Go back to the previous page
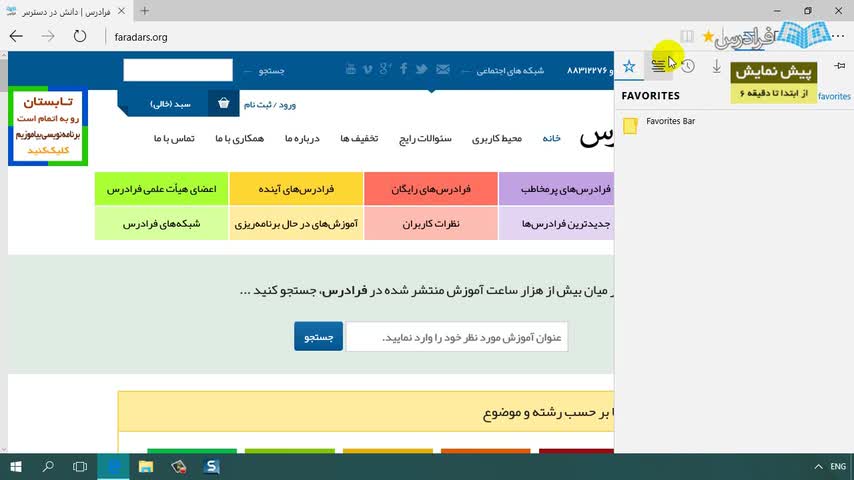 [16, 37]
